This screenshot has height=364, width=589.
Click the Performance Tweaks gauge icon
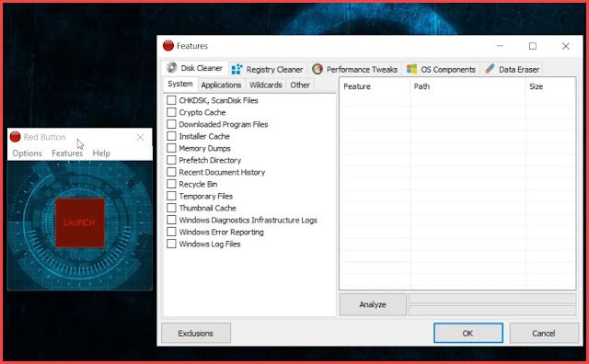[x=318, y=69]
